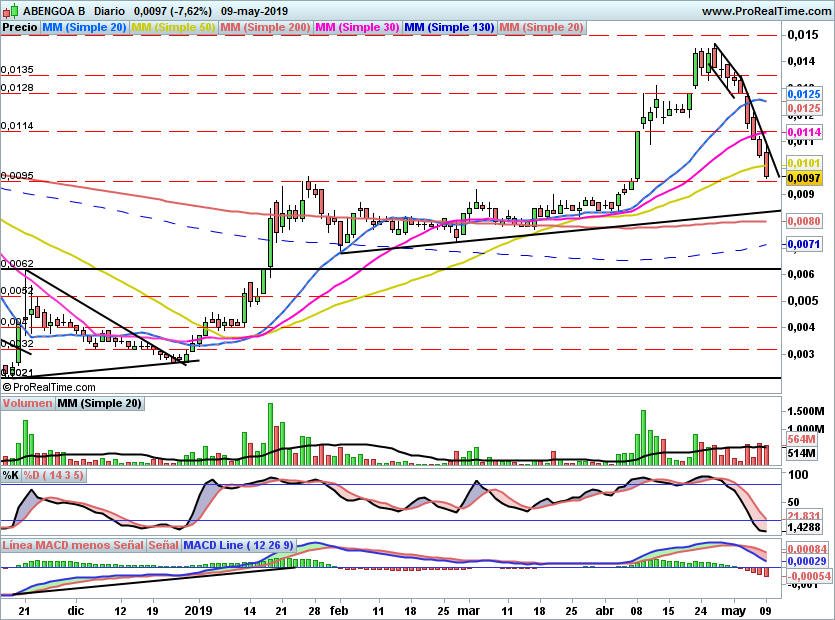Click the mar date axis label

pos(469,611)
